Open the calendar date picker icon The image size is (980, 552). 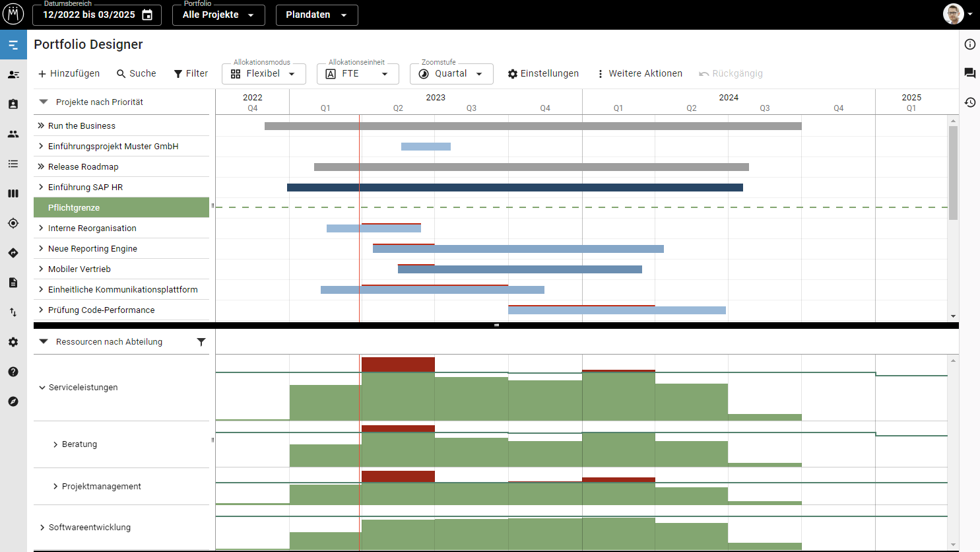147,15
